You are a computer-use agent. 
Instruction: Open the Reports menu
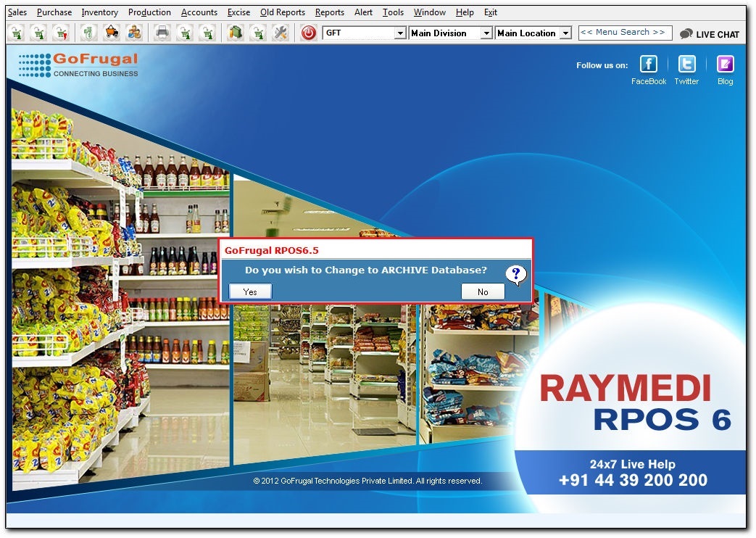coord(329,12)
